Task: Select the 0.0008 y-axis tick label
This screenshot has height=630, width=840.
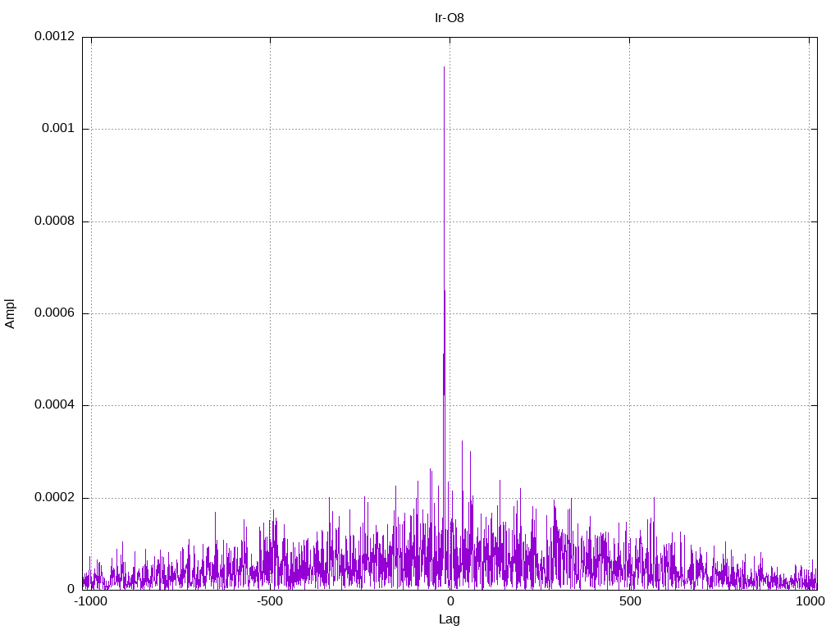Action: click(55, 221)
